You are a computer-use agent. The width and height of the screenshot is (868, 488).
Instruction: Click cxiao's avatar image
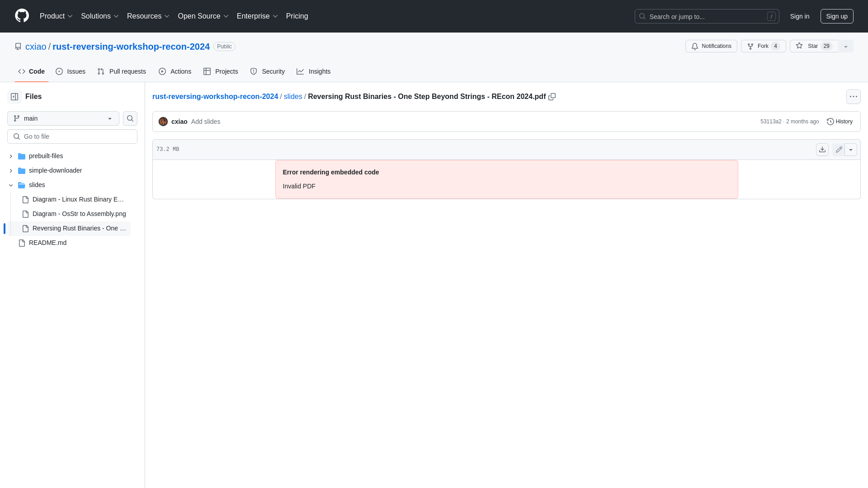pyautogui.click(x=163, y=122)
